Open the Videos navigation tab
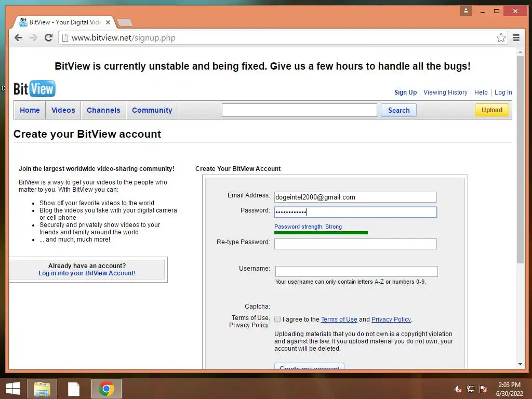The height and width of the screenshot is (399, 532). [x=63, y=110]
